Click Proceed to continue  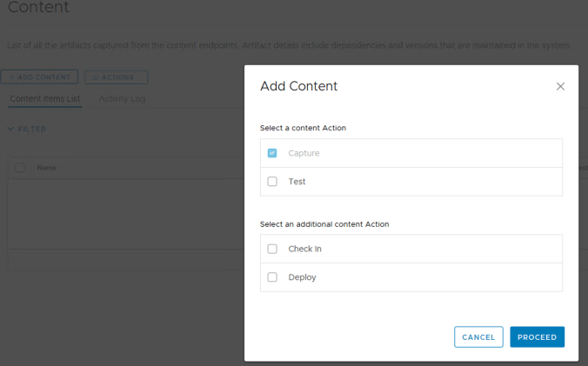point(537,336)
